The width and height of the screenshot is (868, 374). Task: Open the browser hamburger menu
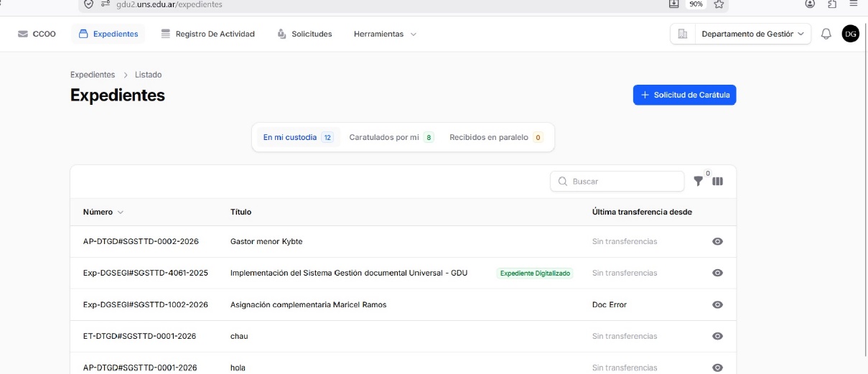pyautogui.click(x=854, y=4)
